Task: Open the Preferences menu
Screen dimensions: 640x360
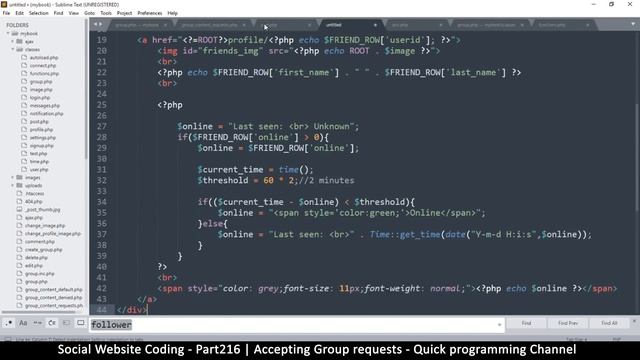Action: click(x=150, y=13)
